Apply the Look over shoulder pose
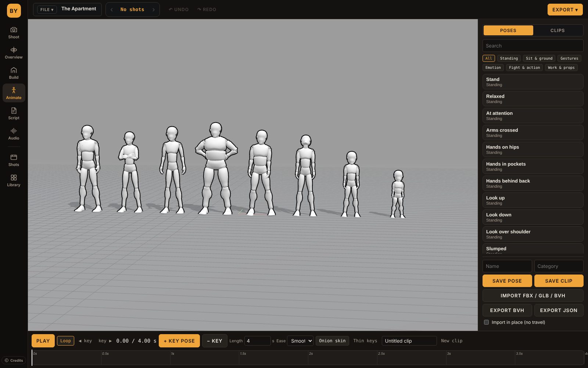588x368 pixels. [533, 234]
